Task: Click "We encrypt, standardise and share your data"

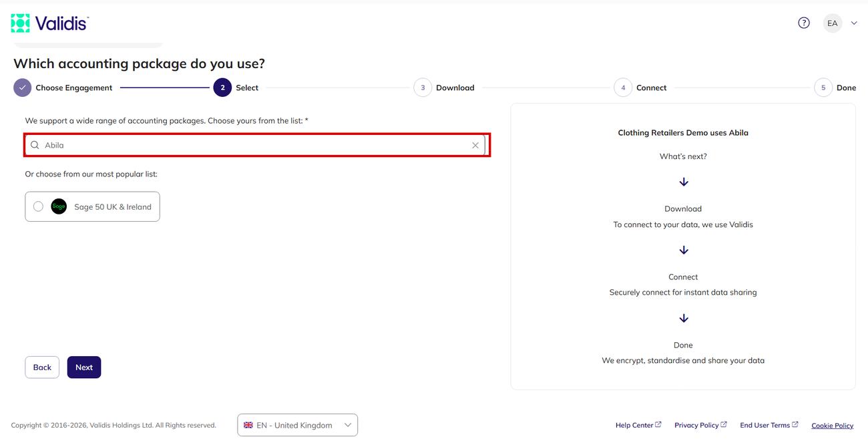Action: coord(683,360)
